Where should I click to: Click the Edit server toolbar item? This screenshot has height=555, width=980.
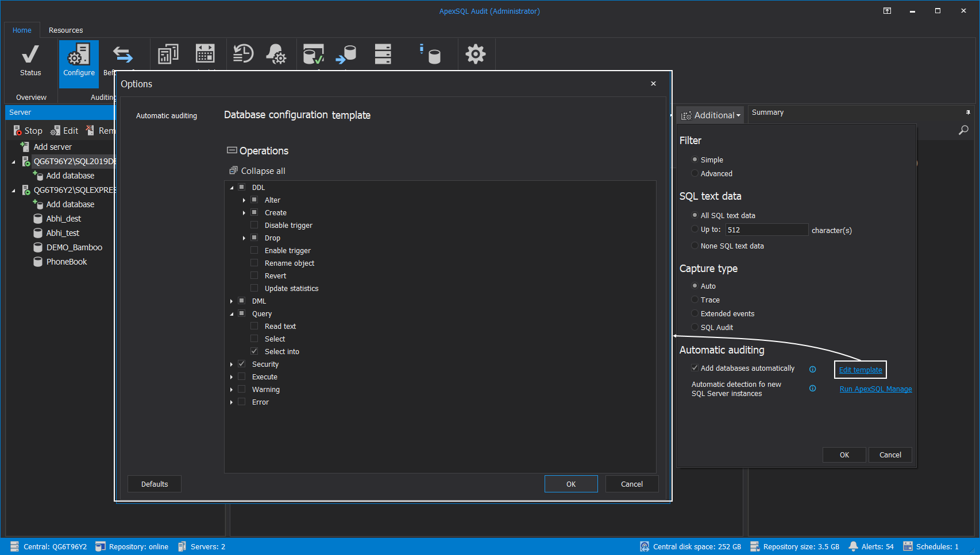click(64, 131)
